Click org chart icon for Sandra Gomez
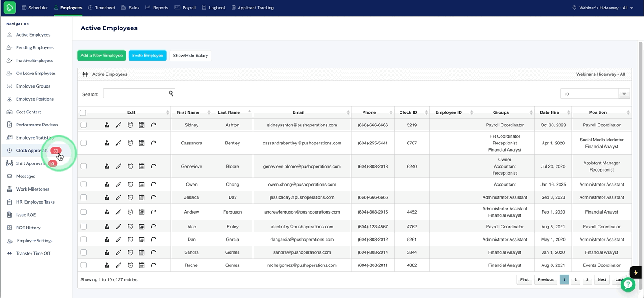Viewport: 644px width, 298px height. 107,252
